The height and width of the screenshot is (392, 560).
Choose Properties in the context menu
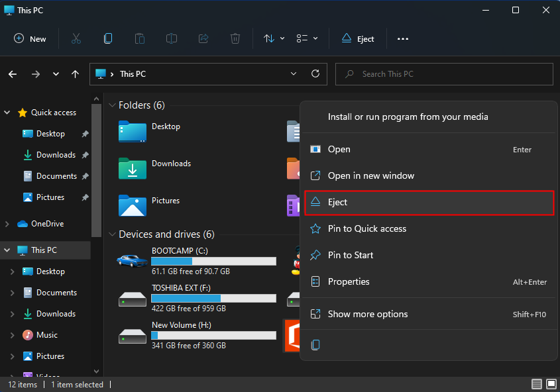coord(349,281)
